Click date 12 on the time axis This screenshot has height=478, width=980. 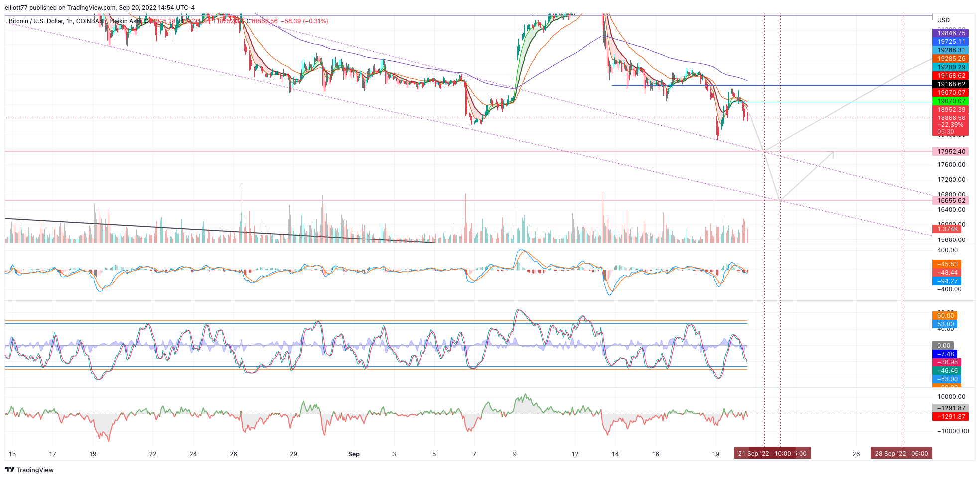(x=575, y=454)
